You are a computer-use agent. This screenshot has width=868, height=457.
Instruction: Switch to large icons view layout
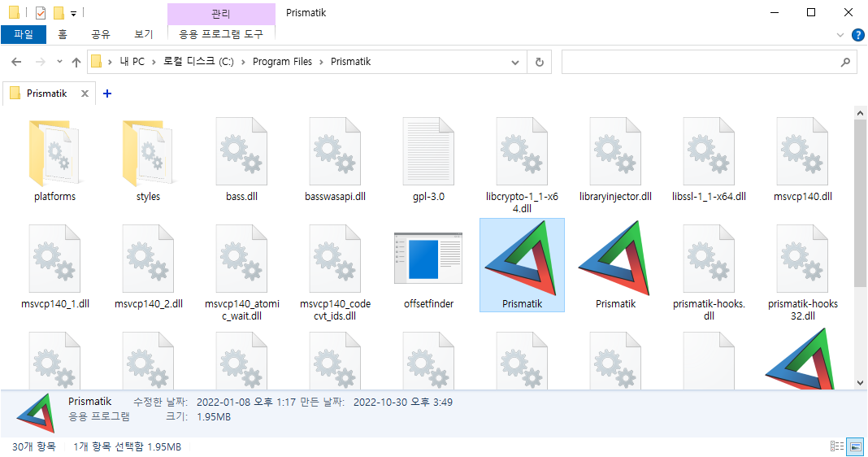(856, 446)
